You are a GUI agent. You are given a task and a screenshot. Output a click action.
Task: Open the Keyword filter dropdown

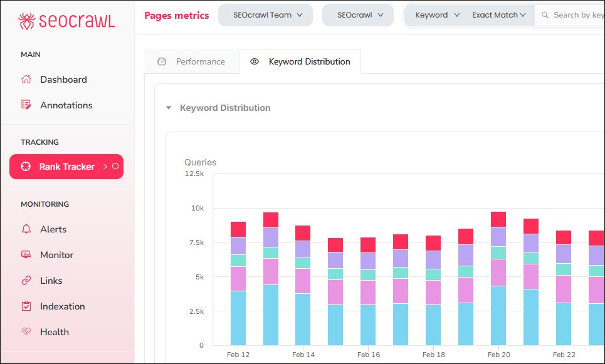coord(436,15)
